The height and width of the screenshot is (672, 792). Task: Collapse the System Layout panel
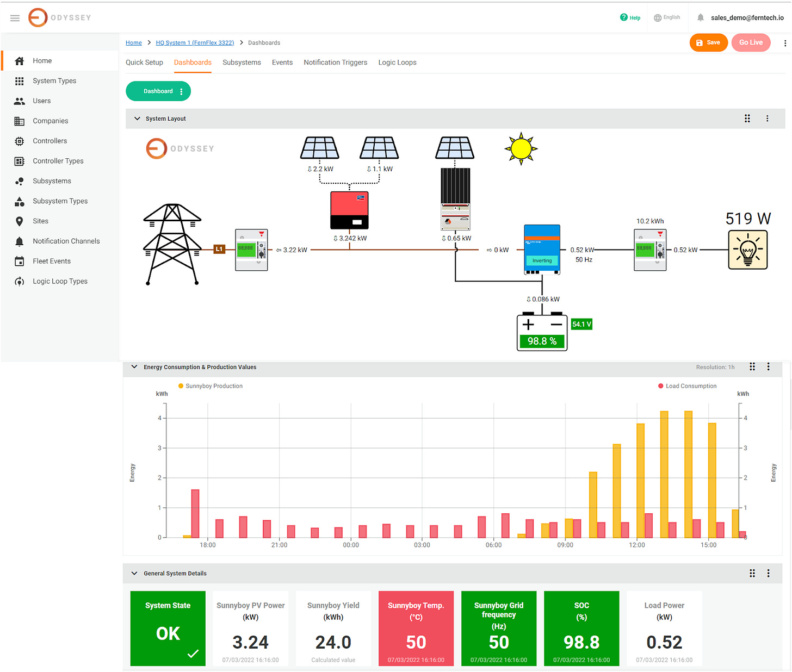(137, 119)
